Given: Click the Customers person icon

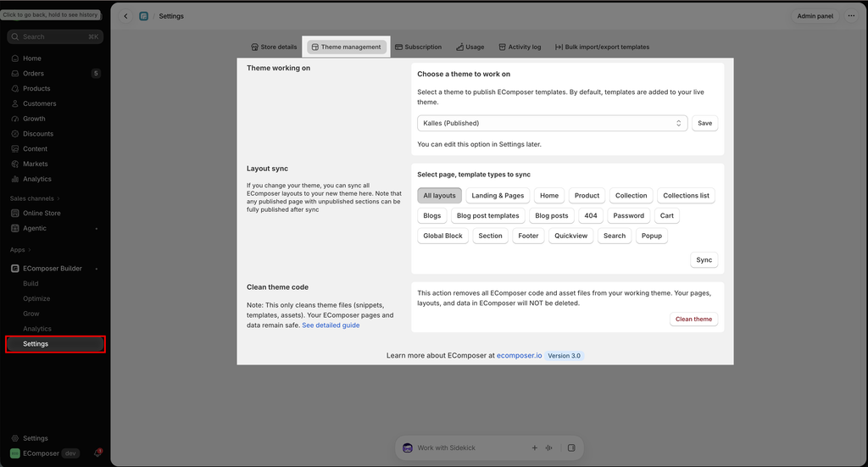Looking at the screenshot, I should point(15,103).
